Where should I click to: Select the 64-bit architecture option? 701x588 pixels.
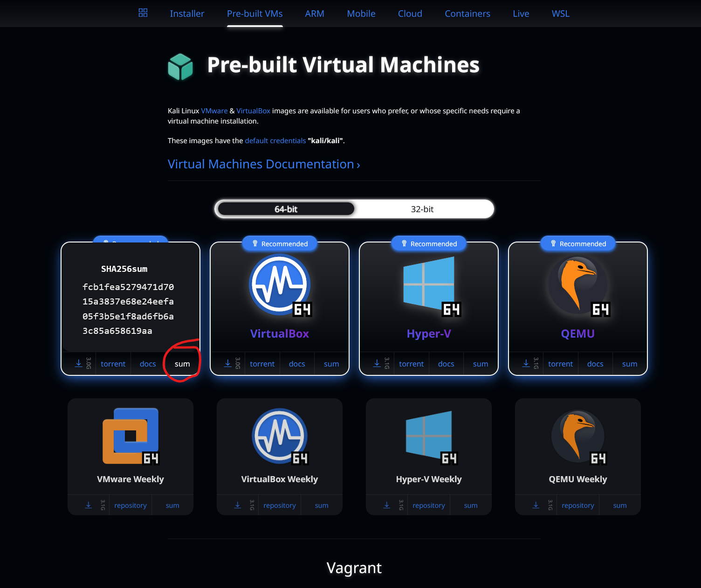pos(286,209)
